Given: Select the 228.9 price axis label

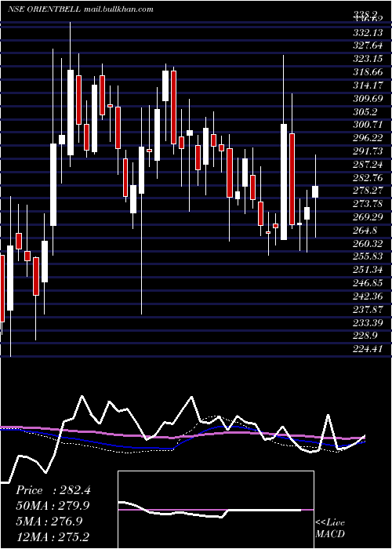Looking at the screenshot, I should click(365, 336).
